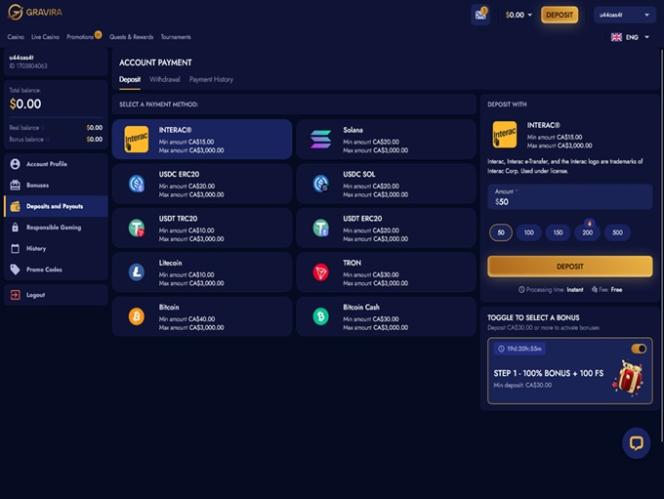Select the Interac payment method icon
664x499 pixels.
[136, 139]
